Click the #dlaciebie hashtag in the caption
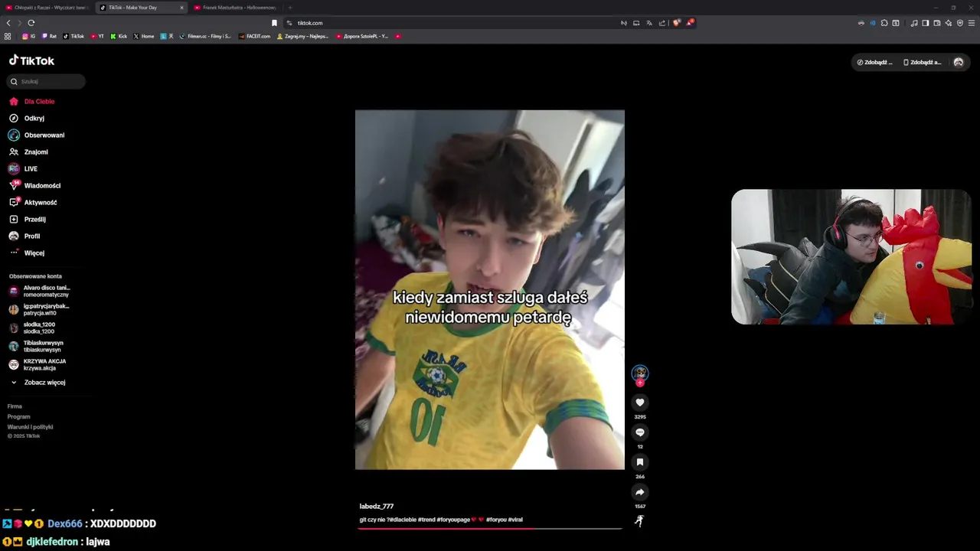The height and width of the screenshot is (551, 980). (x=402, y=520)
